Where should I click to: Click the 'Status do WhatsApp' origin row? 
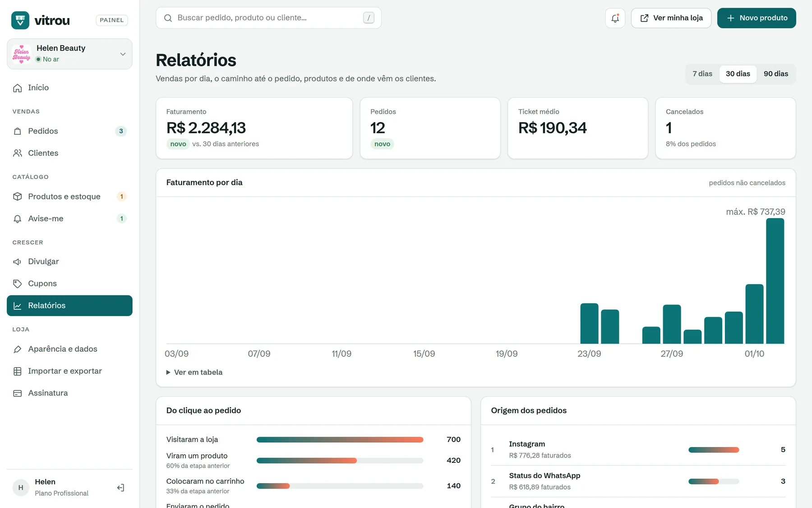coord(638,481)
